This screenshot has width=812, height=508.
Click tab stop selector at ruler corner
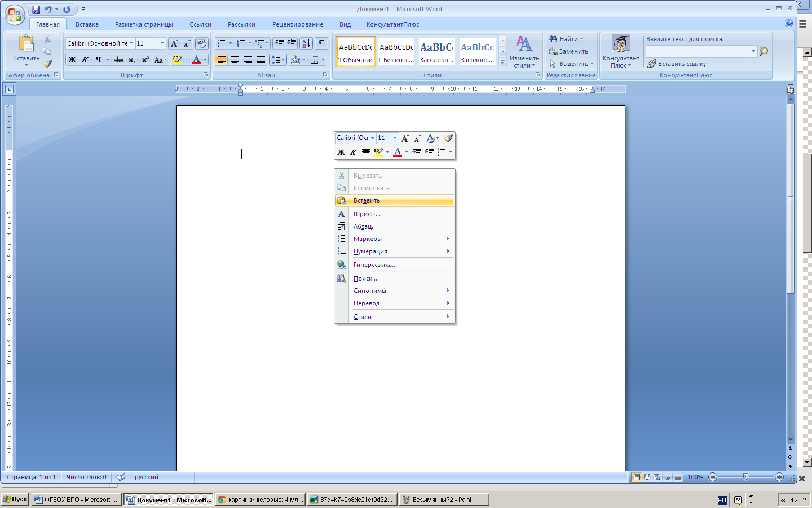coord(10,89)
